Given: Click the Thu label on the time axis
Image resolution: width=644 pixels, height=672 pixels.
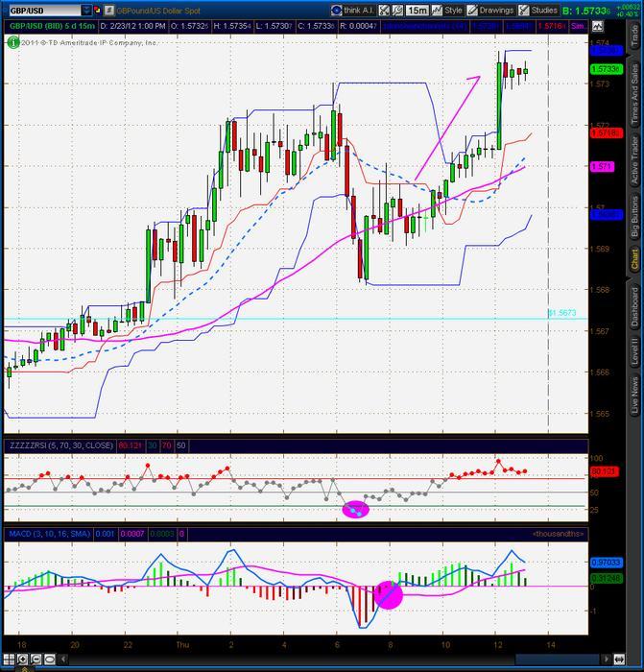Looking at the screenshot, I should point(182,644).
